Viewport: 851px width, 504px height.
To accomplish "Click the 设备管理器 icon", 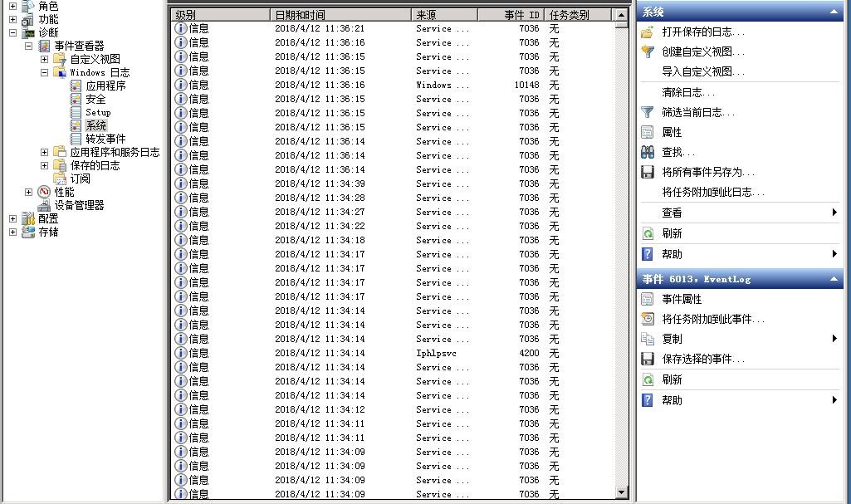I will [44, 206].
